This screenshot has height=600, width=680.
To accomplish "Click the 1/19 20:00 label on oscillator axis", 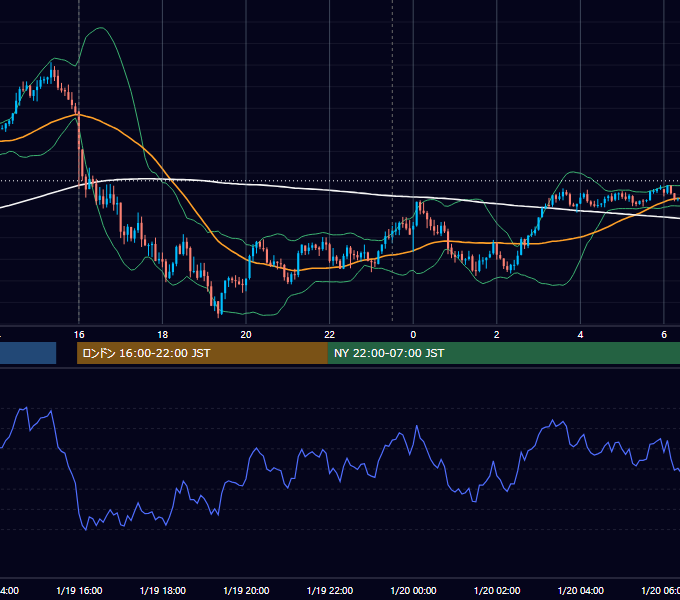I will click(x=246, y=590).
